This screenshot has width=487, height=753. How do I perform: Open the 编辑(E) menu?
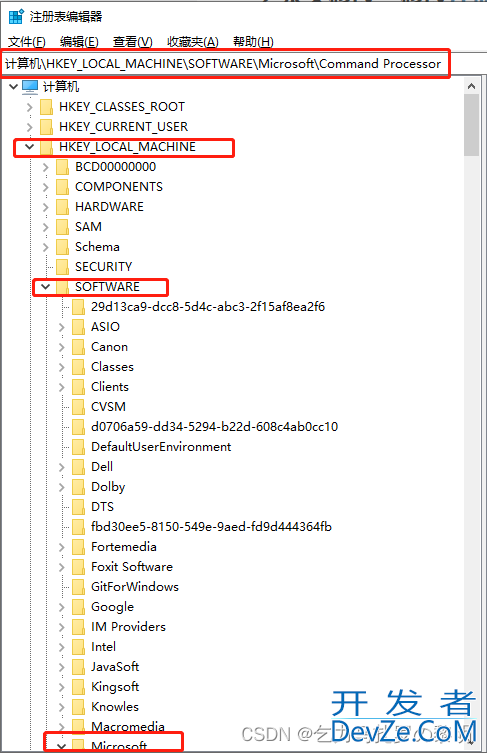click(x=79, y=42)
